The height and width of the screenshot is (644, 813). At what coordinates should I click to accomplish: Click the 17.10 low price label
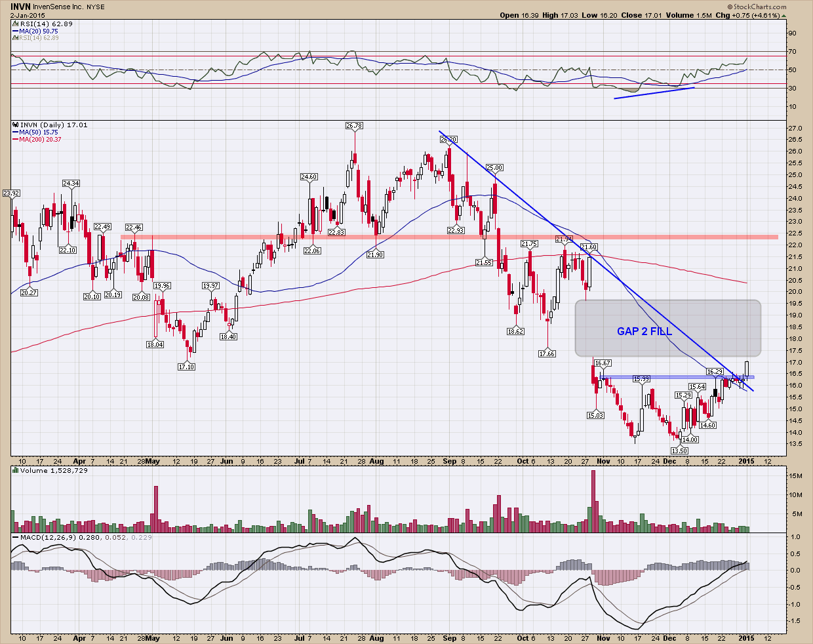click(x=186, y=367)
